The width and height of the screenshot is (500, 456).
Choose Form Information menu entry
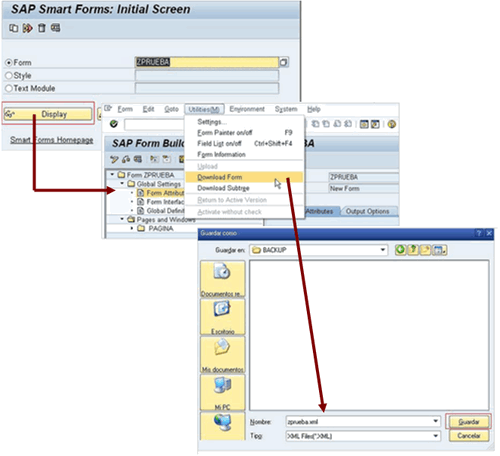[244, 154]
